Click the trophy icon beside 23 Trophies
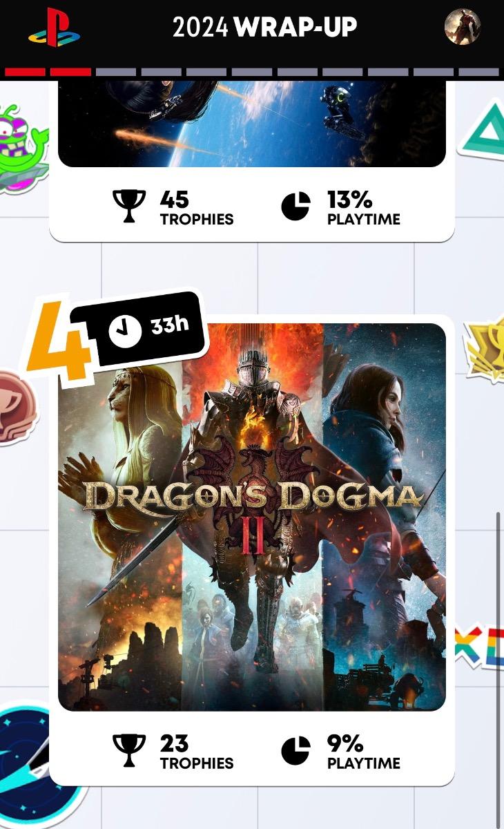The width and height of the screenshot is (504, 829). point(129,750)
